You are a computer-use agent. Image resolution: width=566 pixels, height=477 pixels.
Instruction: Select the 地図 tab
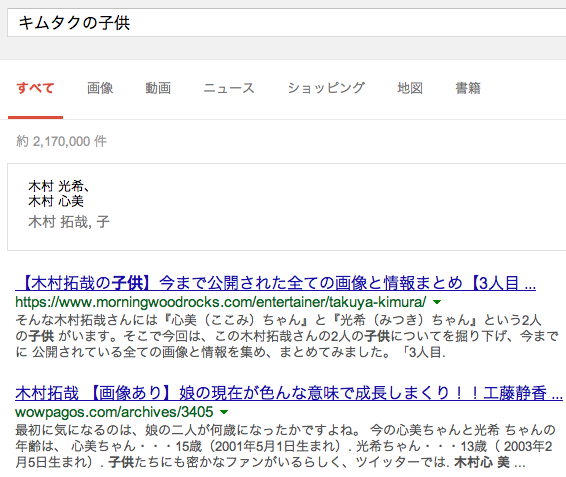[410, 88]
